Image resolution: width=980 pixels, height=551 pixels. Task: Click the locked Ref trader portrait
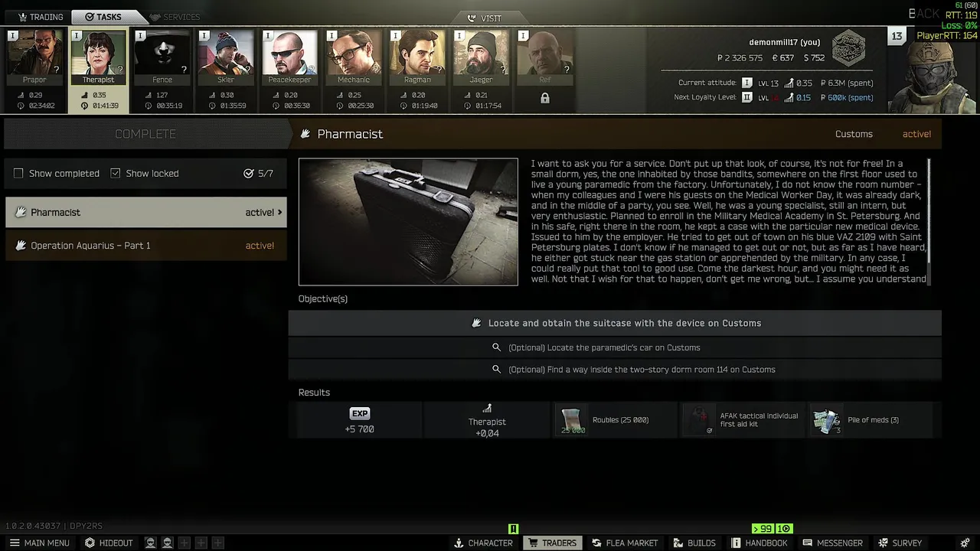click(x=545, y=57)
